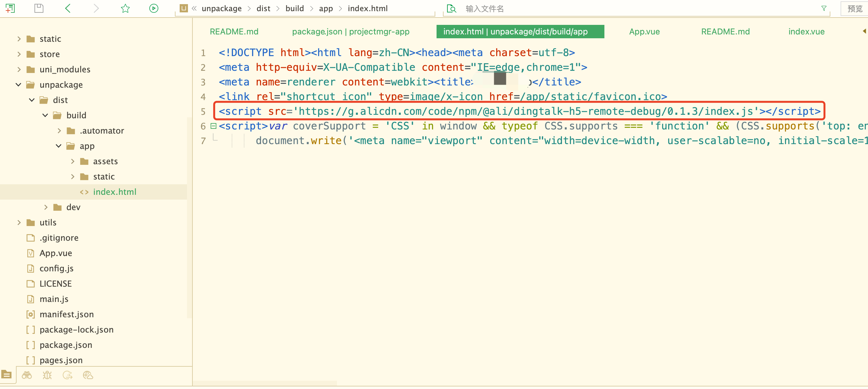Click the star bookmark icon
Image resolution: width=868 pixels, height=389 pixels.
coord(125,8)
